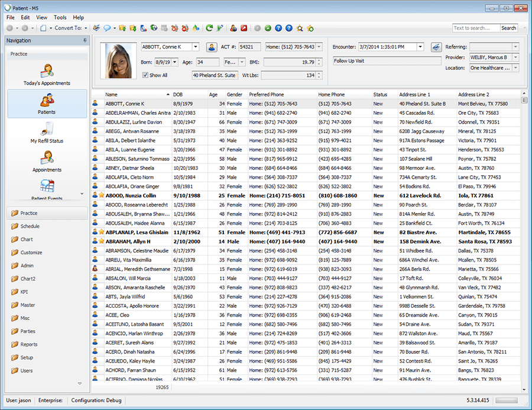Open the View menu
This screenshot has width=532, height=410.
41,18
